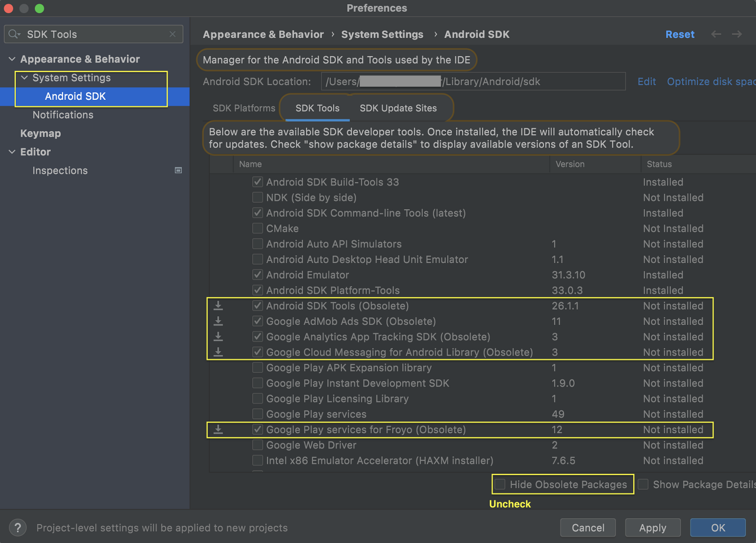This screenshot has width=756, height=543.
Task: Click the settings search field
Action: [x=94, y=34]
